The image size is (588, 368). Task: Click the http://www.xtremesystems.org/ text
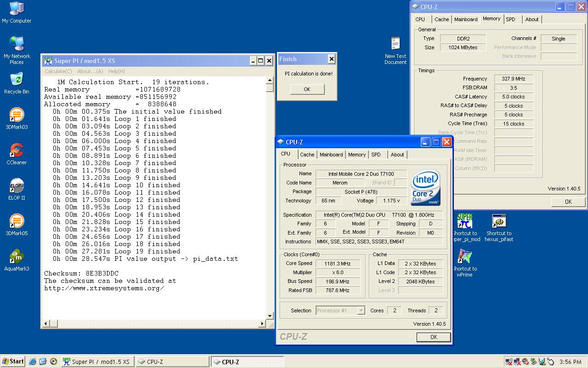tap(104, 288)
